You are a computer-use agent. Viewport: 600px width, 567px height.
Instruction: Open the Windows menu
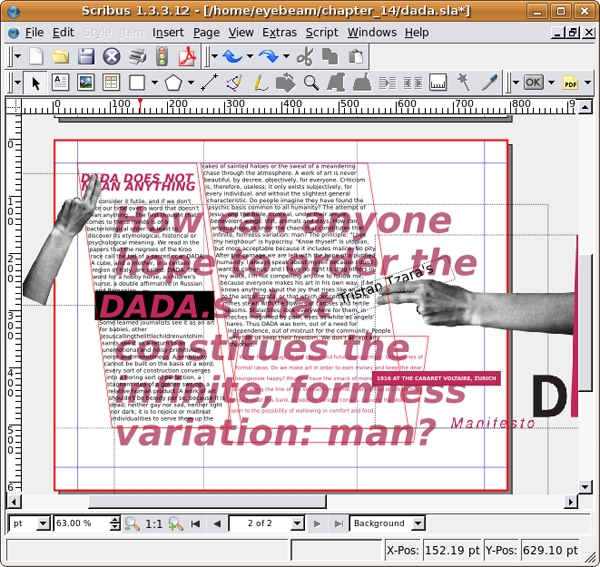[372, 33]
